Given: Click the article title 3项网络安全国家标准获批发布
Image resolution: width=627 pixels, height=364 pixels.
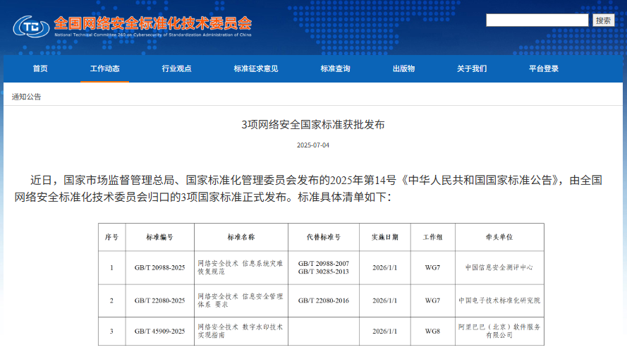Looking at the screenshot, I should click(x=313, y=125).
